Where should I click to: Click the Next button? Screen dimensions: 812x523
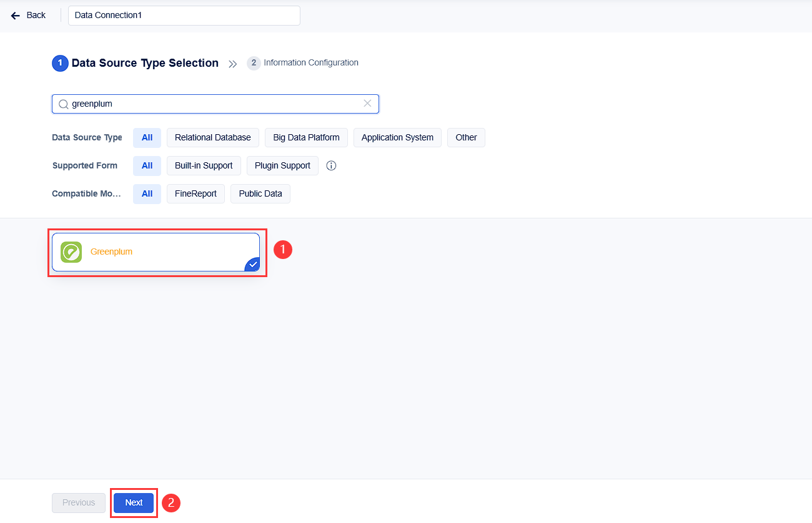pyautogui.click(x=134, y=502)
